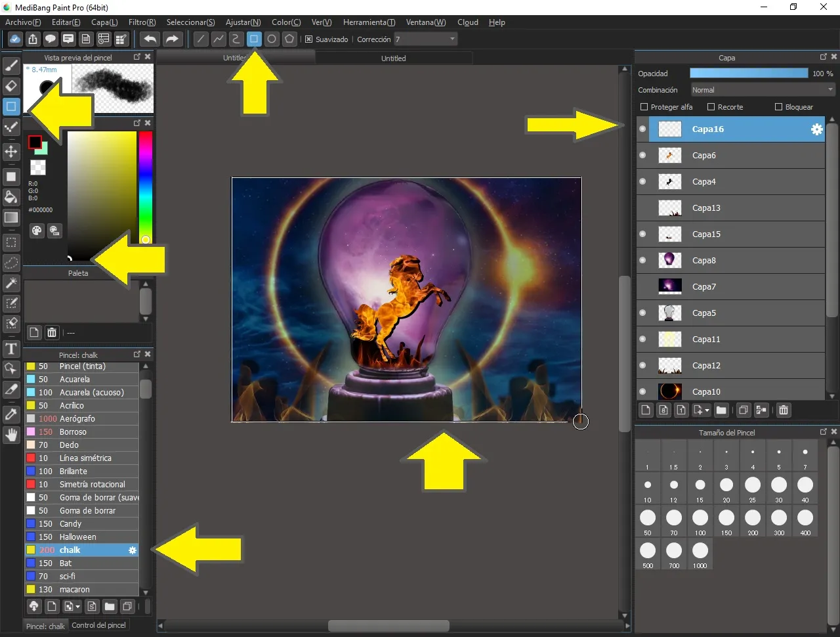Choose the polyline shape mode
This screenshot has width=840, height=637.
[x=219, y=39]
